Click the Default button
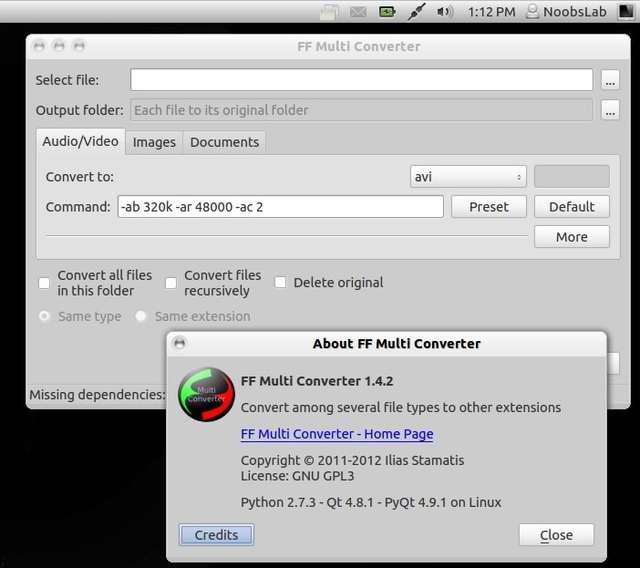The height and width of the screenshot is (568, 640). point(572,207)
